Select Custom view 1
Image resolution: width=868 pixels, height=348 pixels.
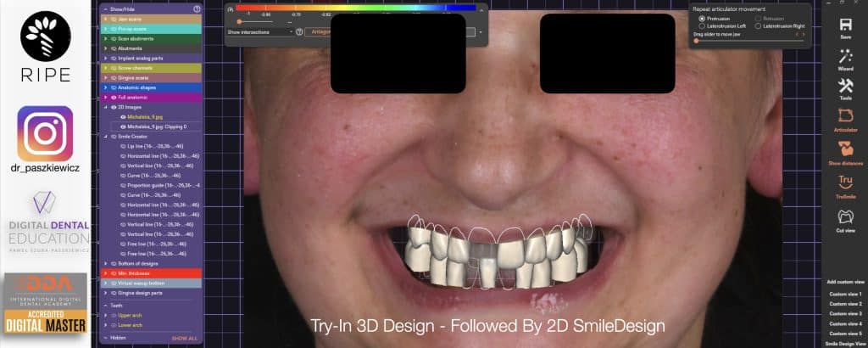pyautogui.click(x=844, y=294)
